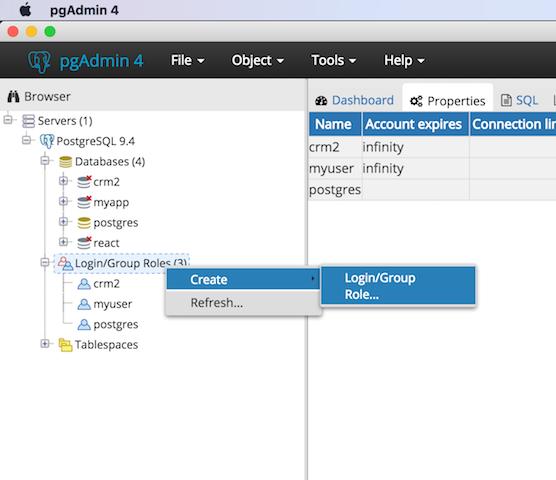Click the react disconnected database icon
Screen dimensions: 556x480
coord(84,243)
